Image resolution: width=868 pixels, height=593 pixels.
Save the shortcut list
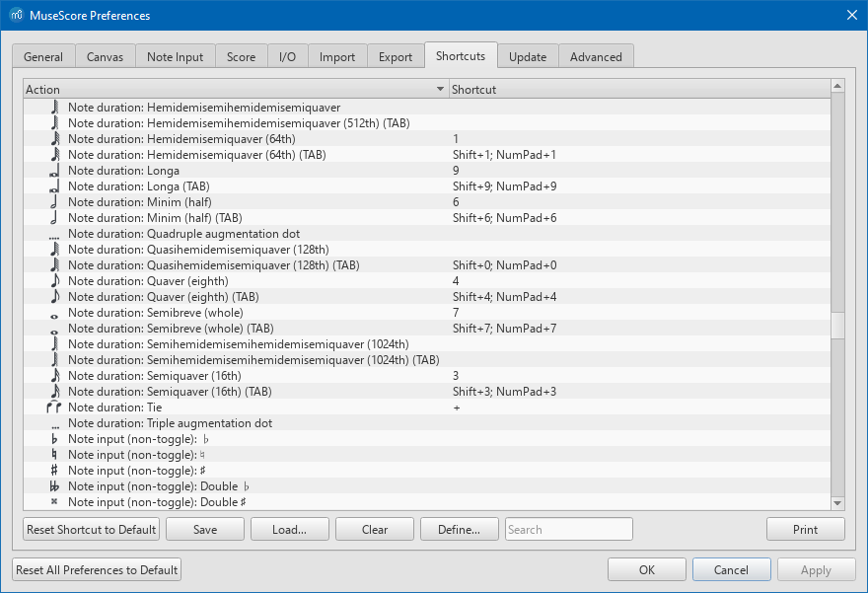tap(205, 529)
